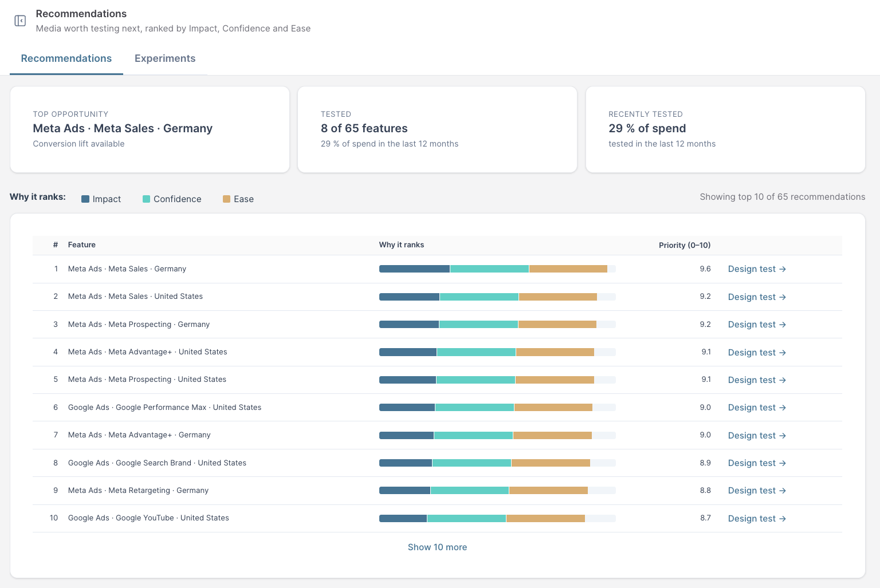Screen dimensions: 880x588
Task: Launch Design test for Meta Retargeting Germany
Action: tap(757, 491)
